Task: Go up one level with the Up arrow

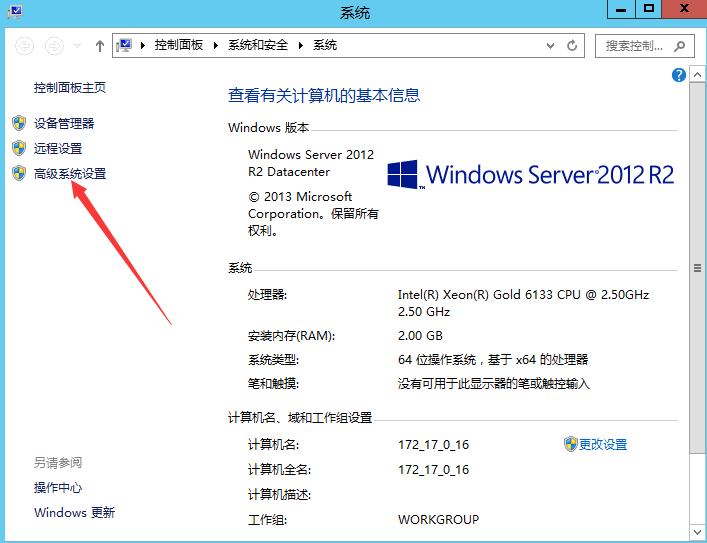Action: click(100, 46)
